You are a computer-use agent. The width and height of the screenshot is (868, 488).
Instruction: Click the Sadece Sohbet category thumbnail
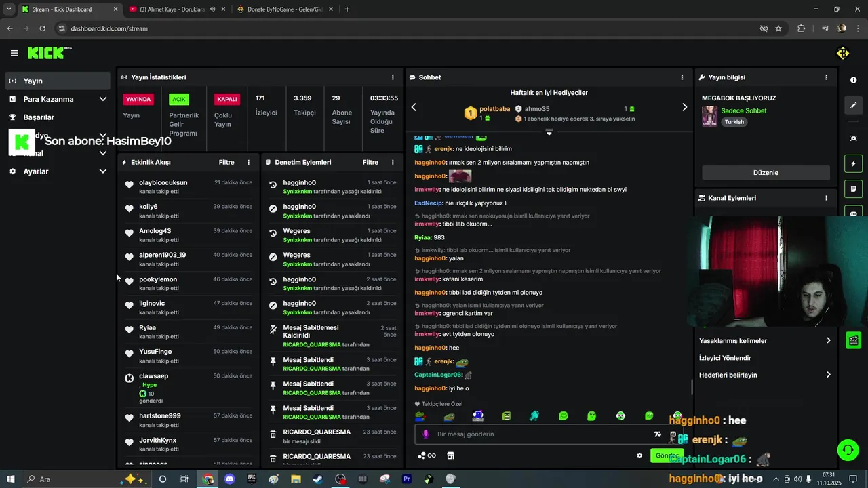click(x=709, y=116)
